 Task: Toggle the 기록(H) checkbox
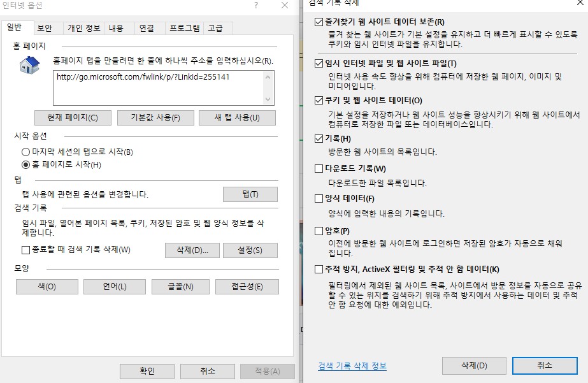(x=319, y=139)
